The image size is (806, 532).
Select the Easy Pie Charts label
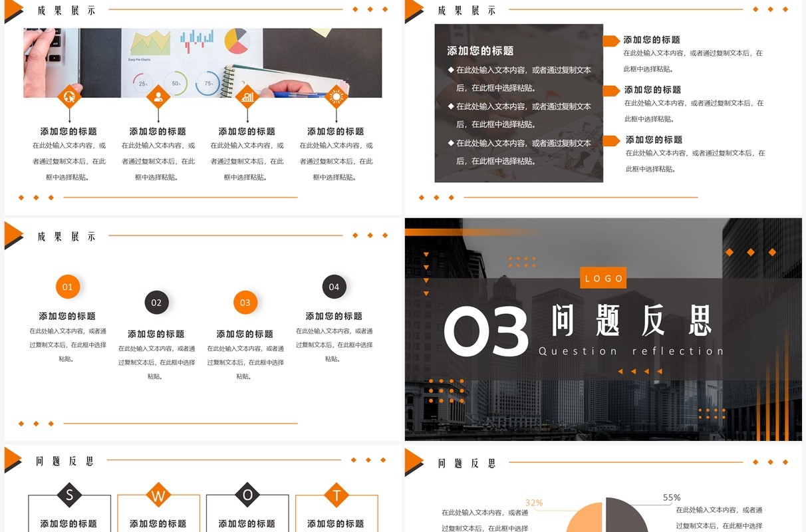pyautogui.click(x=139, y=60)
